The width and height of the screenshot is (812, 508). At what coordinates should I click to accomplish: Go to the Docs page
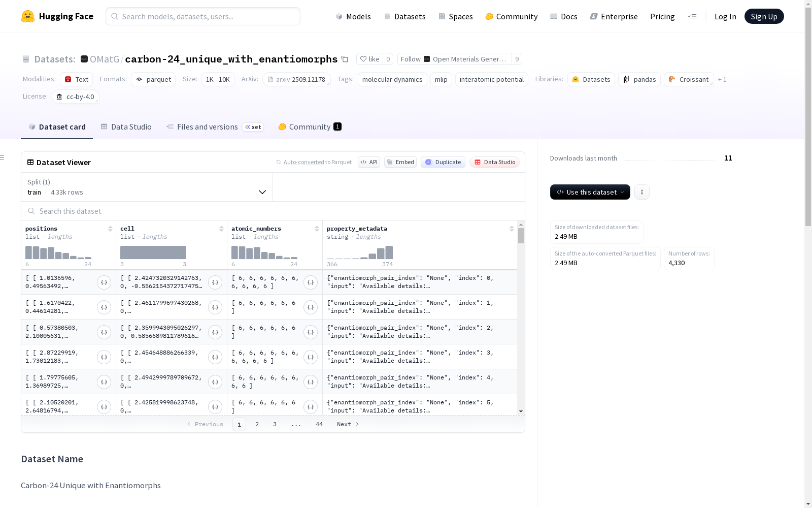[564, 16]
